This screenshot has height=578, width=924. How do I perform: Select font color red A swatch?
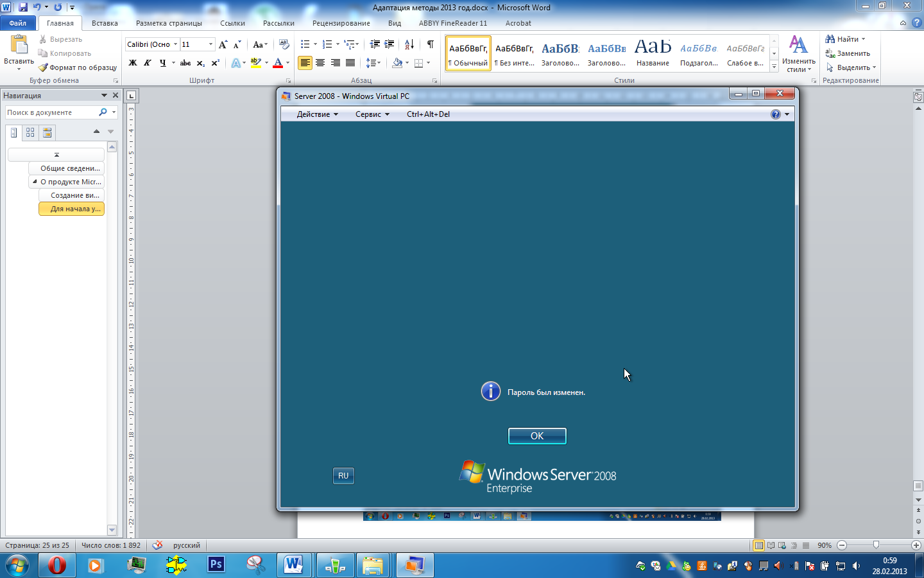(278, 63)
